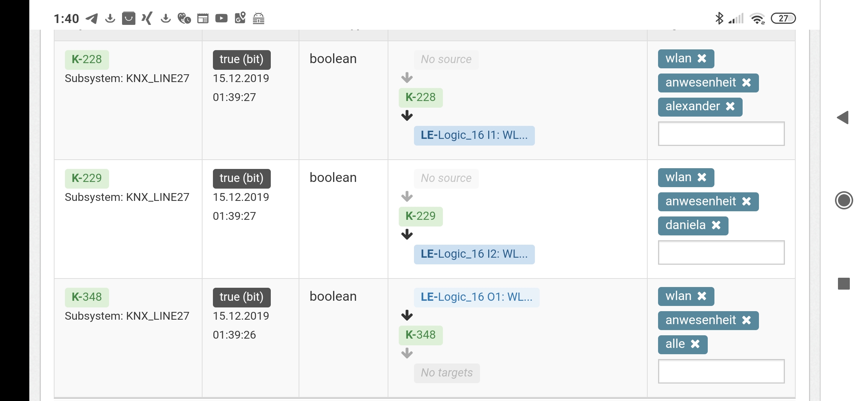Delete the wlan tag on K-228 row
The width and height of the screenshot is (868, 401).
[702, 59]
